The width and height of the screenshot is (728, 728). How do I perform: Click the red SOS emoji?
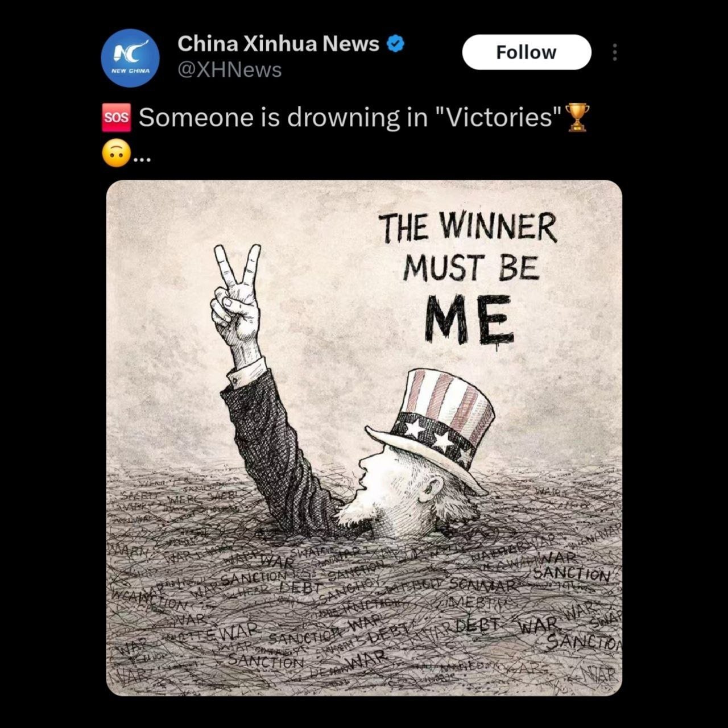tap(117, 117)
